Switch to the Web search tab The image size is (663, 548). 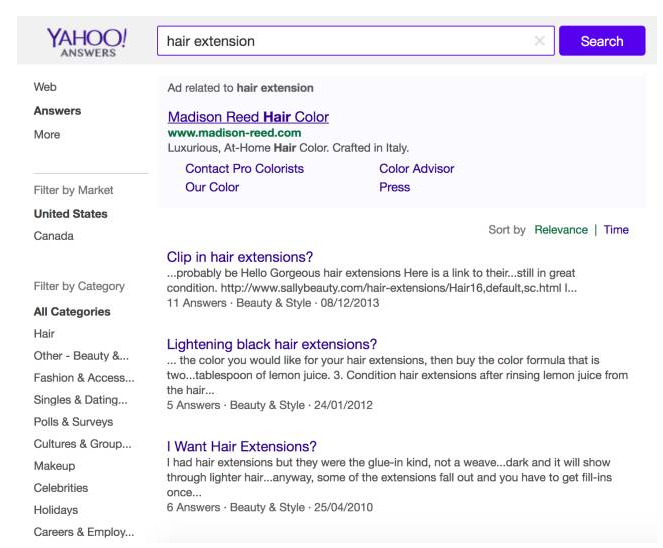(45, 88)
